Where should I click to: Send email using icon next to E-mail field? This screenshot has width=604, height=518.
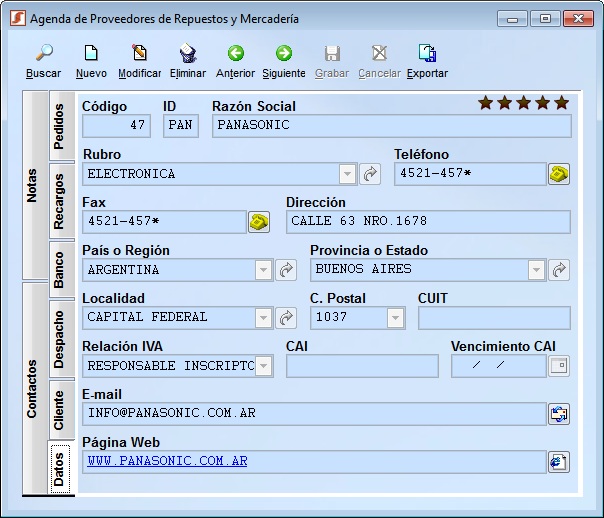coord(559,414)
